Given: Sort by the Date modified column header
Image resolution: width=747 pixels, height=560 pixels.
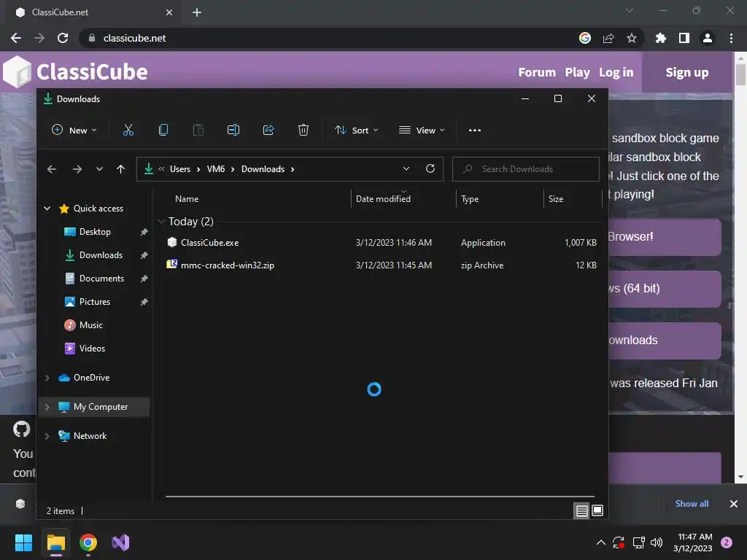Looking at the screenshot, I should [383, 199].
